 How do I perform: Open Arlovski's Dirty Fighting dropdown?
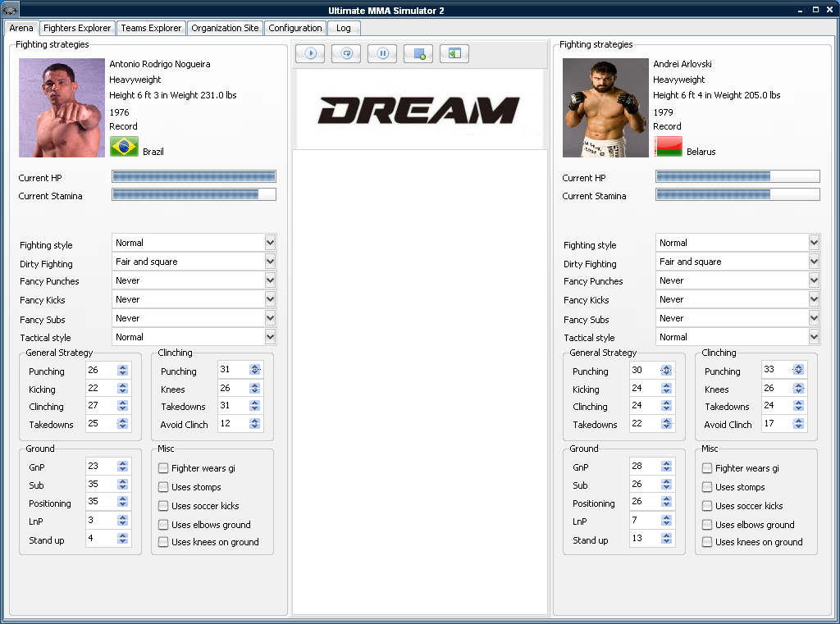click(x=814, y=262)
